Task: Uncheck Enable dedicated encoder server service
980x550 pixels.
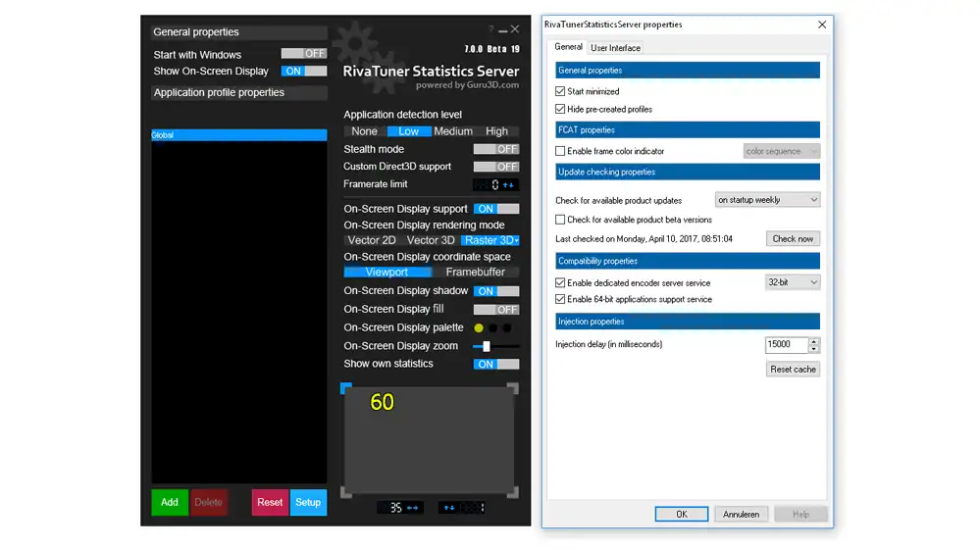Action: click(560, 282)
